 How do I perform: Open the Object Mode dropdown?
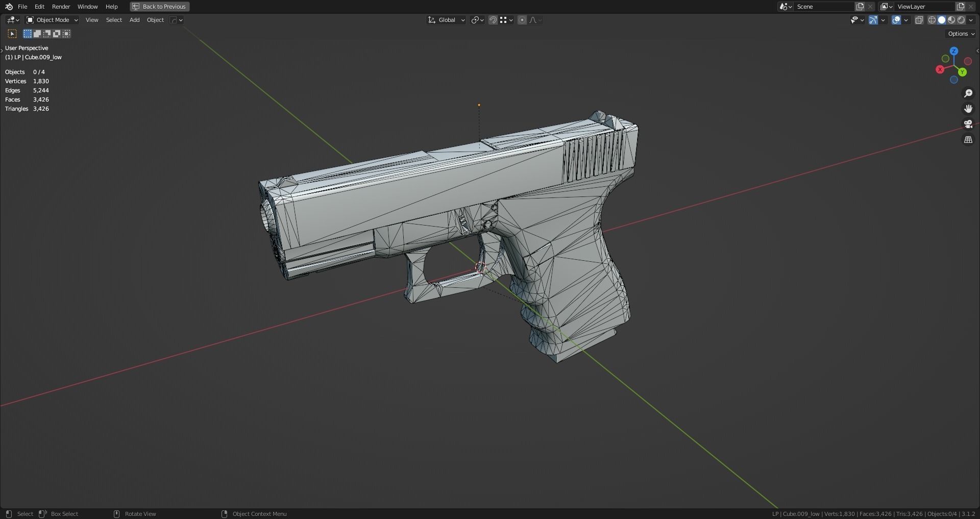(x=52, y=20)
